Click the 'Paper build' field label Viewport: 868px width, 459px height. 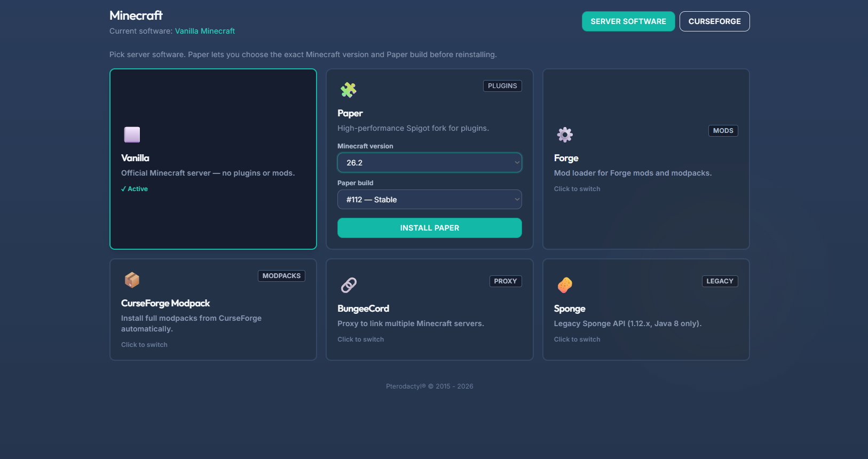[x=356, y=183]
